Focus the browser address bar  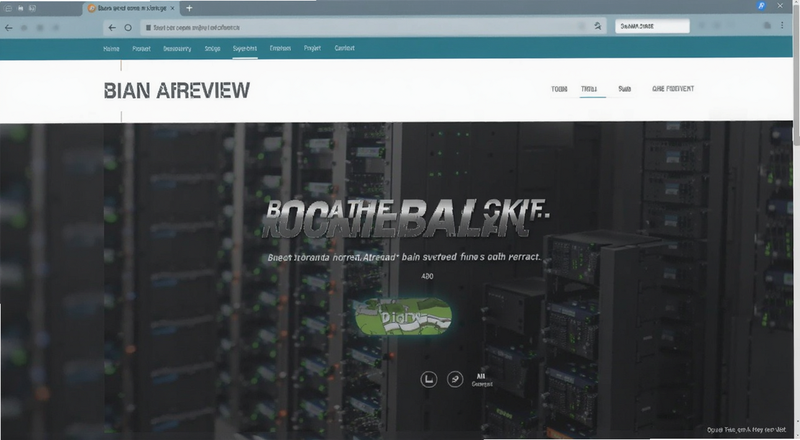[373, 28]
